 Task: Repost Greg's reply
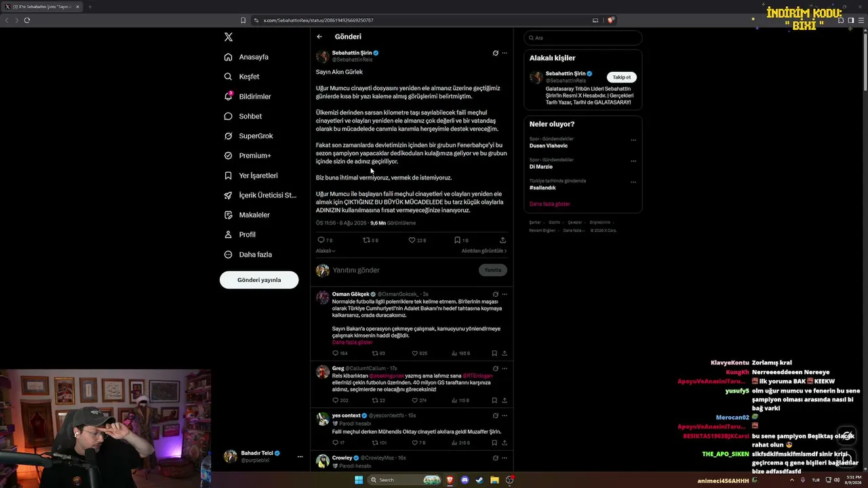[x=375, y=401]
